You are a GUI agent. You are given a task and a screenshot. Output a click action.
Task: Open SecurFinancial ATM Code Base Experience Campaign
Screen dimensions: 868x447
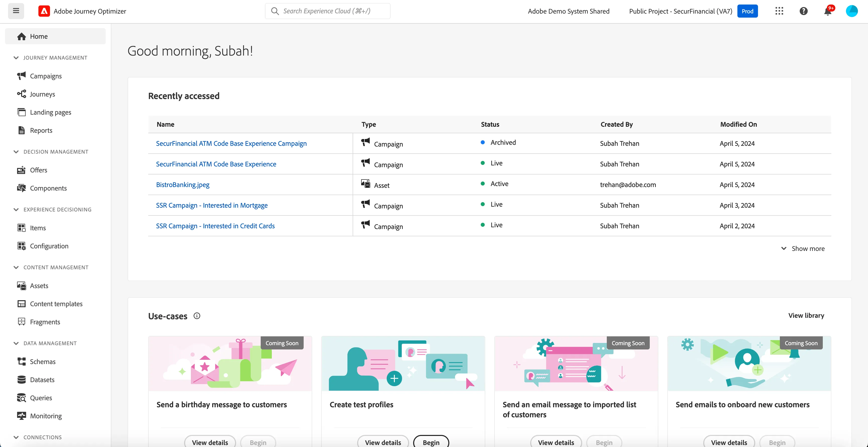(231, 143)
